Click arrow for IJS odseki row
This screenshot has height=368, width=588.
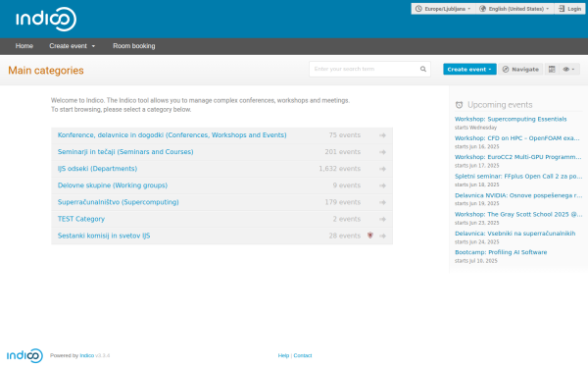pyautogui.click(x=382, y=169)
